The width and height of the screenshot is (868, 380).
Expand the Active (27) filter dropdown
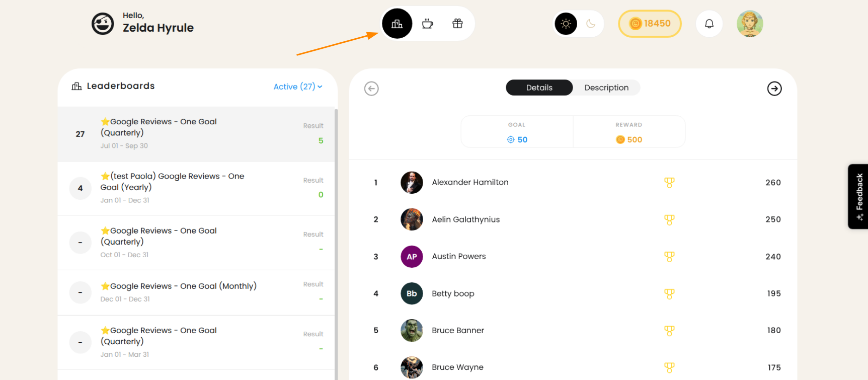pyautogui.click(x=298, y=87)
